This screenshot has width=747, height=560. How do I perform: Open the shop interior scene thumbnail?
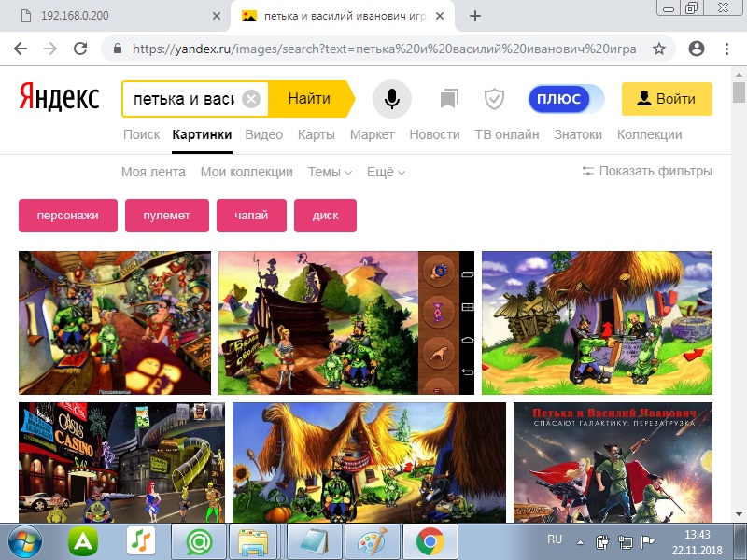[115, 323]
